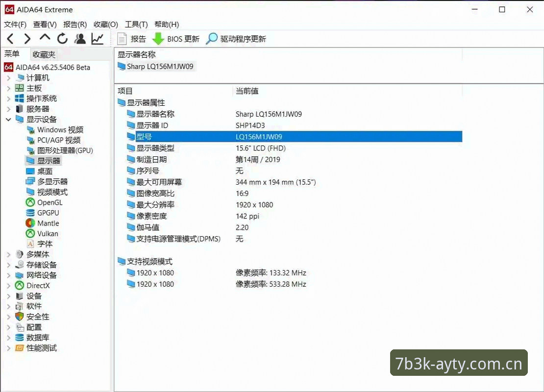The height and width of the screenshot is (392, 544).
Task: Select 1920 x 1080 row with 133.32 MHz
Action: [x=294, y=272]
